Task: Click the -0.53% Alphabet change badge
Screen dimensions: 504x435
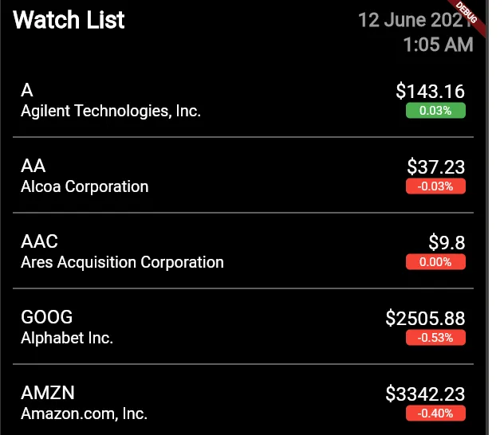Action: [435, 338]
